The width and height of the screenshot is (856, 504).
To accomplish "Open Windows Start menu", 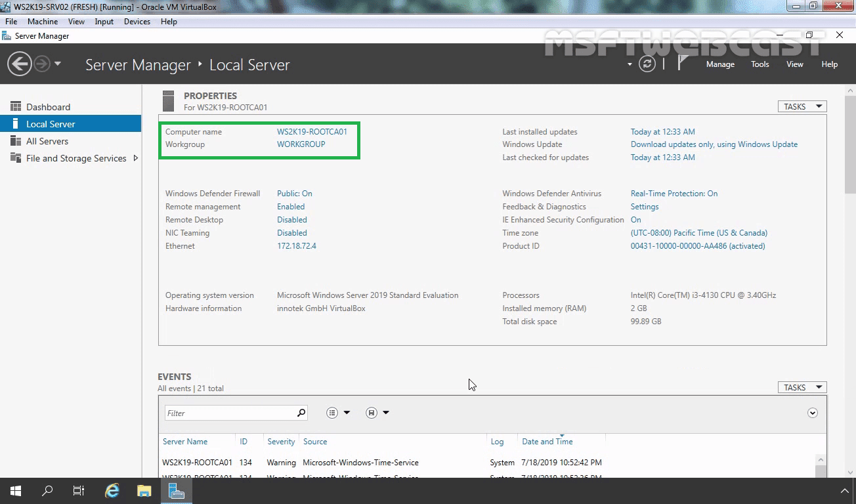I will point(16,491).
